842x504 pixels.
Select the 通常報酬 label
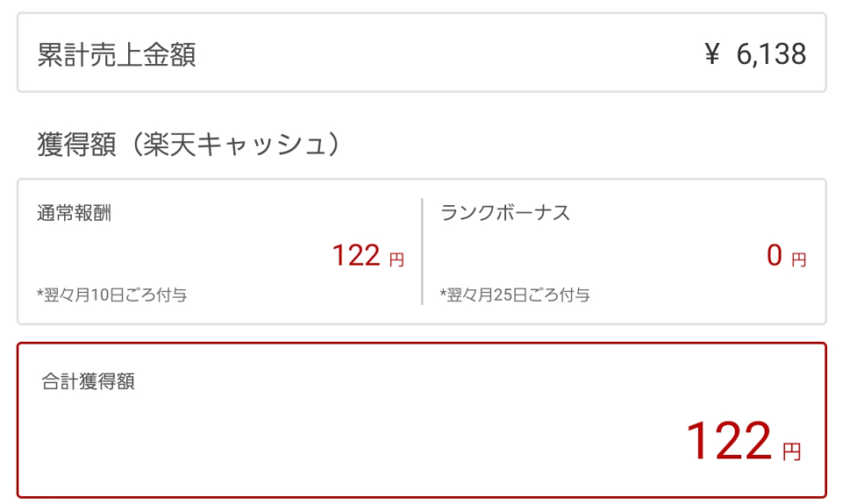tap(74, 213)
